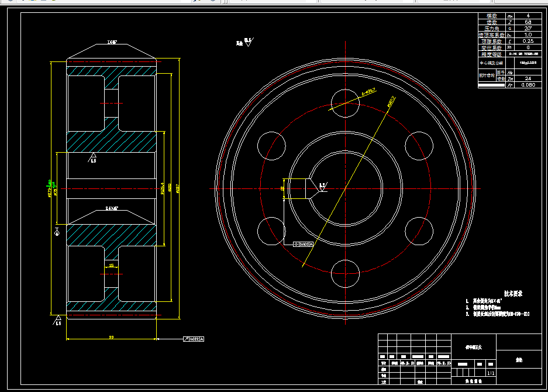
Task: Select the X45° chamfer label above the lower hub
Action: click(112, 208)
